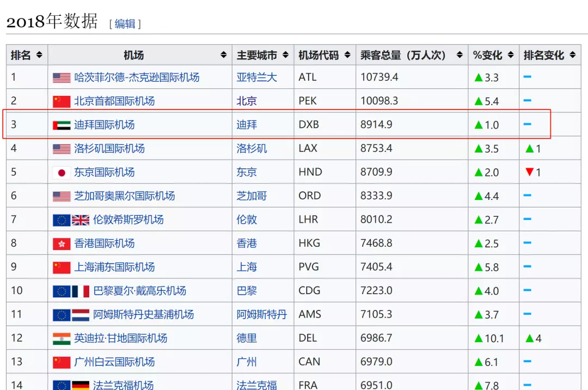Sort by 机场代码 column sort arrows

click(x=347, y=55)
